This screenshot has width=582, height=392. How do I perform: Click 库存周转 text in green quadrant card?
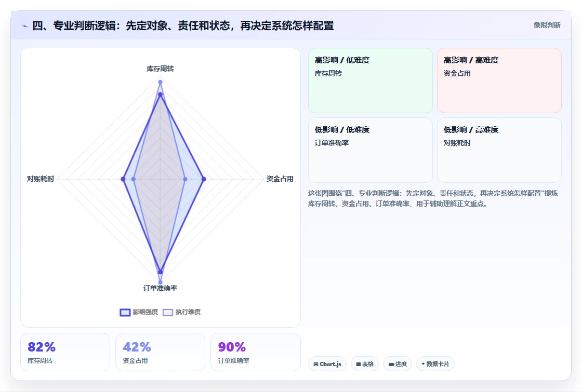(328, 73)
